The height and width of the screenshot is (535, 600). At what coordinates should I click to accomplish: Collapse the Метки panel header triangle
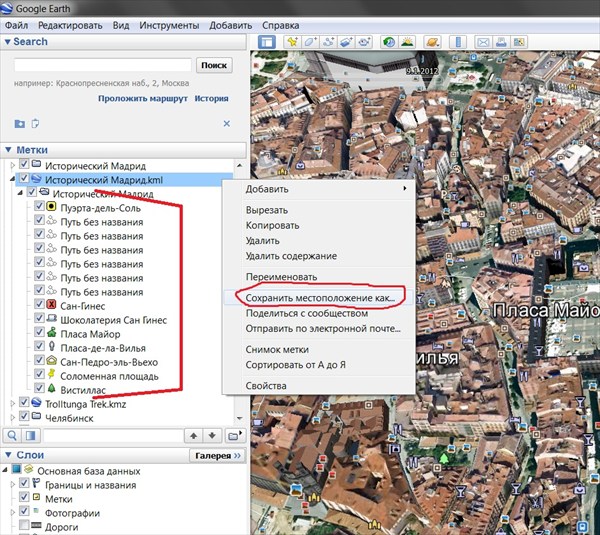tap(8, 150)
